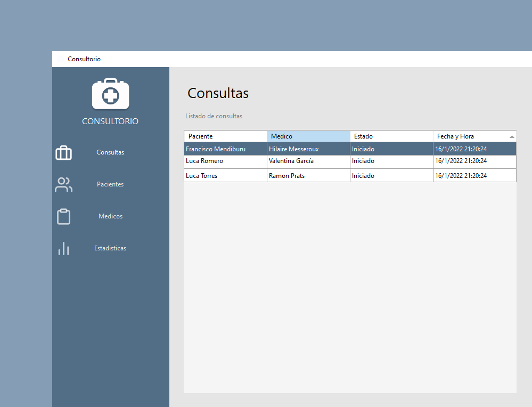The image size is (532, 407).
Task: Click the sort arrow in Fecha y Hora header
Action: [x=512, y=136]
